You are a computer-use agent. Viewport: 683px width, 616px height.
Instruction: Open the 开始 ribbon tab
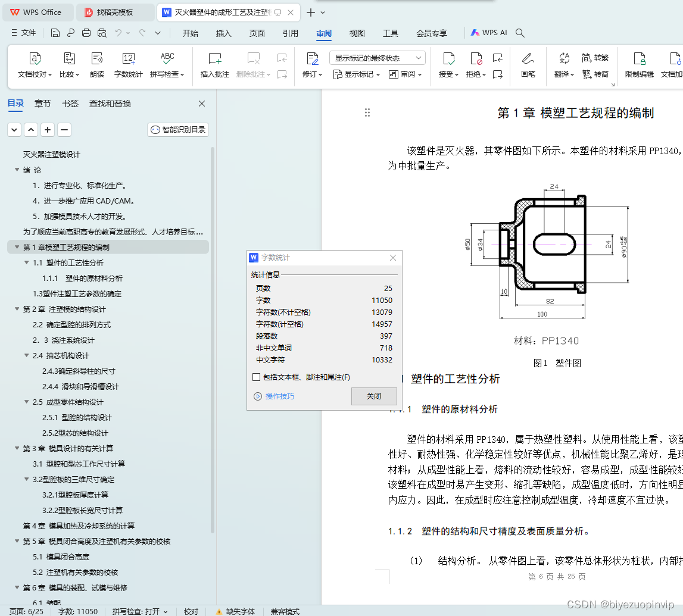[x=191, y=33]
